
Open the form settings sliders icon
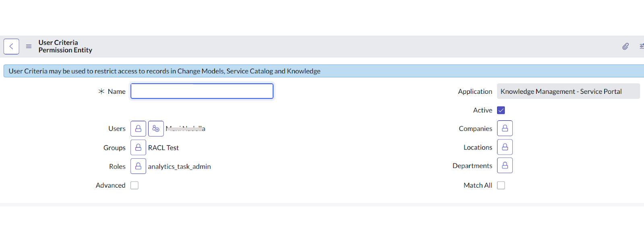tap(641, 46)
